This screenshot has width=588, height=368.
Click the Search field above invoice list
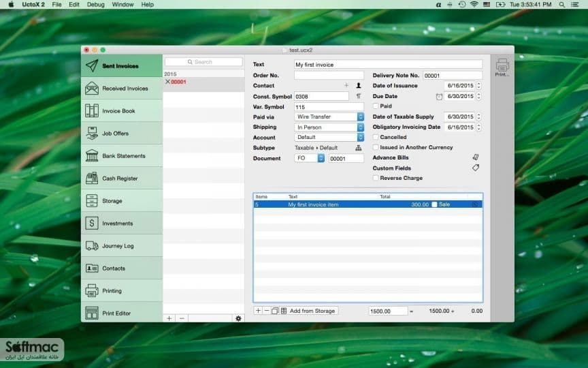[x=203, y=62]
